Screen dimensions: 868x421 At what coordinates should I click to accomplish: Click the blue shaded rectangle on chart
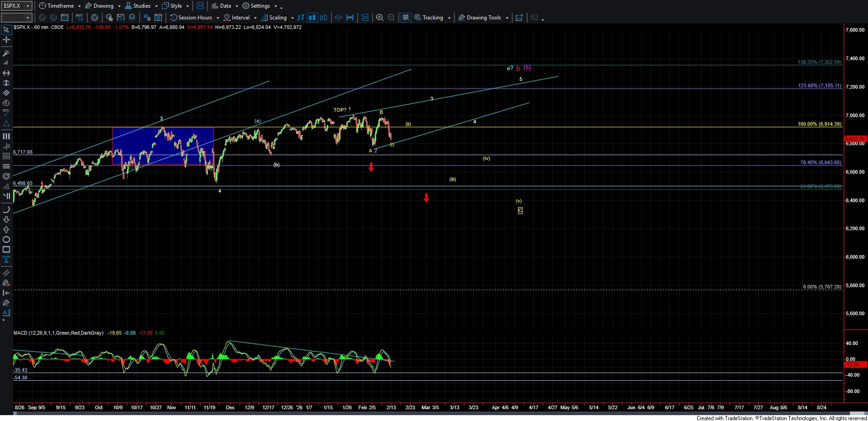163,146
